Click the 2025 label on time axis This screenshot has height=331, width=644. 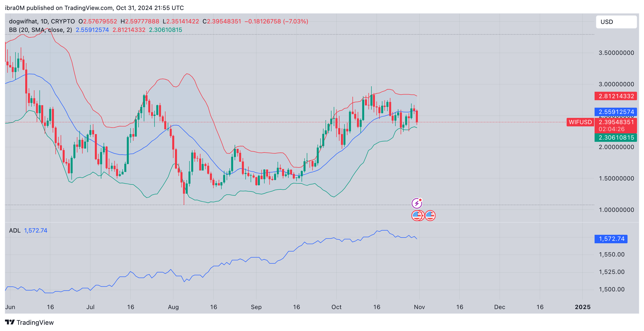(x=583, y=307)
